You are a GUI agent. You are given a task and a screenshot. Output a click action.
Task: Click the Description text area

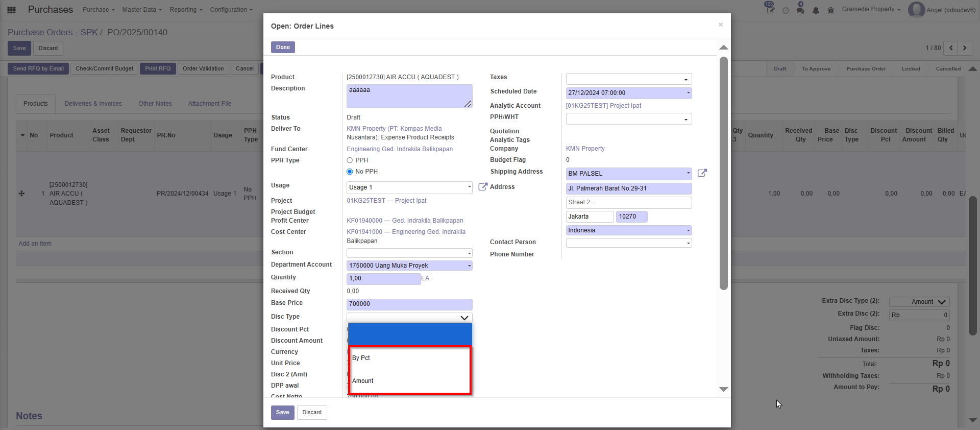coord(409,96)
